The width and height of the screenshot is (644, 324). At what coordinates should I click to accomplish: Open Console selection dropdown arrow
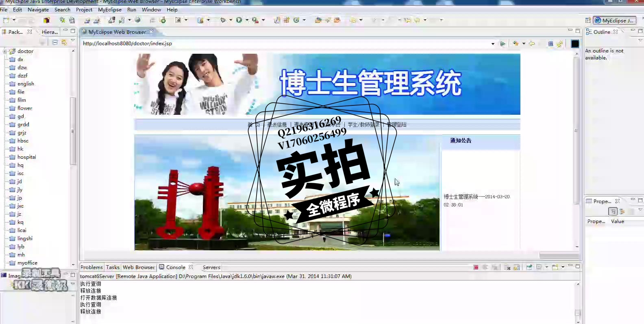(x=546, y=267)
